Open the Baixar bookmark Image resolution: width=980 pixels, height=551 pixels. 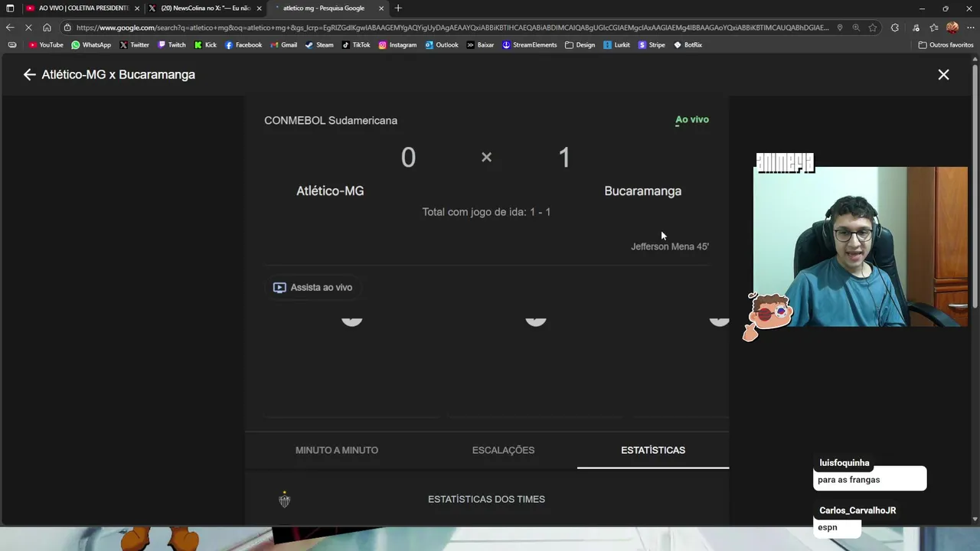coord(480,45)
